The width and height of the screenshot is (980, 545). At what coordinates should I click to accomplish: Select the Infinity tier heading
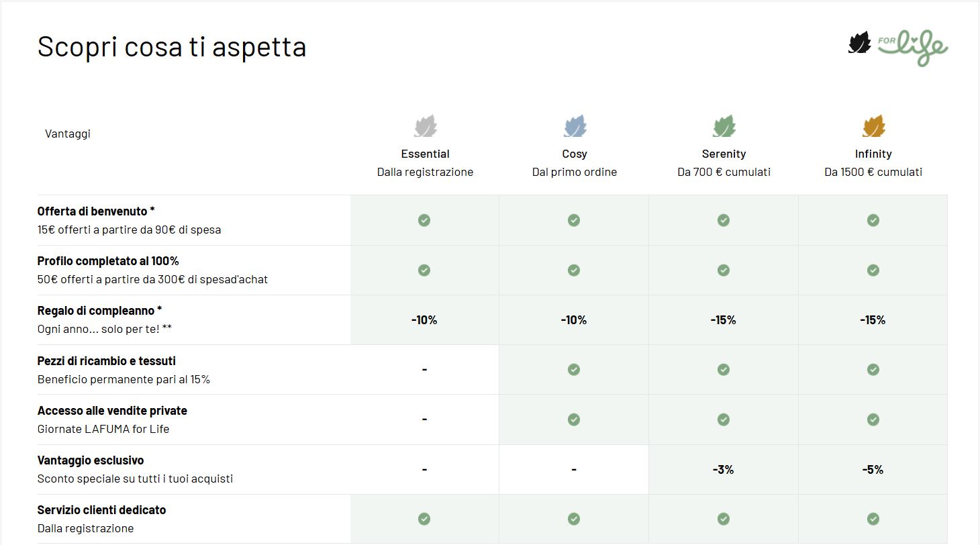point(873,154)
